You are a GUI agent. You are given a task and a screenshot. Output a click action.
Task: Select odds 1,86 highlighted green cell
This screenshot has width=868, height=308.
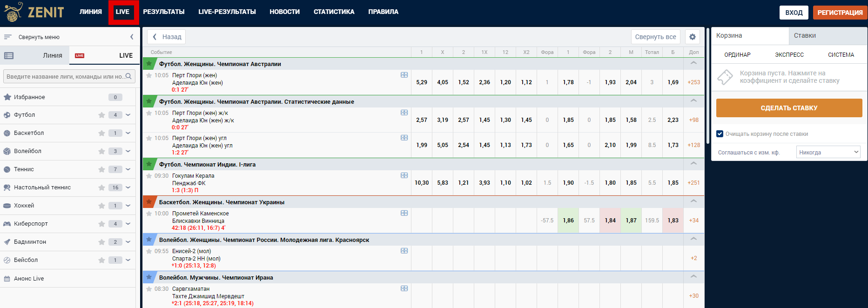pyautogui.click(x=568, y=221)
